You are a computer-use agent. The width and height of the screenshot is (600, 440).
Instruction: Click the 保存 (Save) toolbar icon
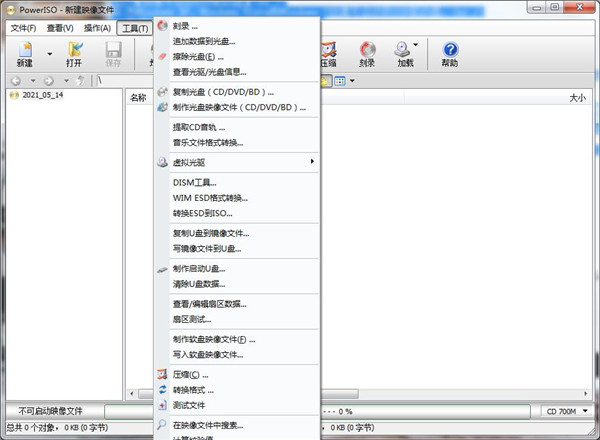113,54
